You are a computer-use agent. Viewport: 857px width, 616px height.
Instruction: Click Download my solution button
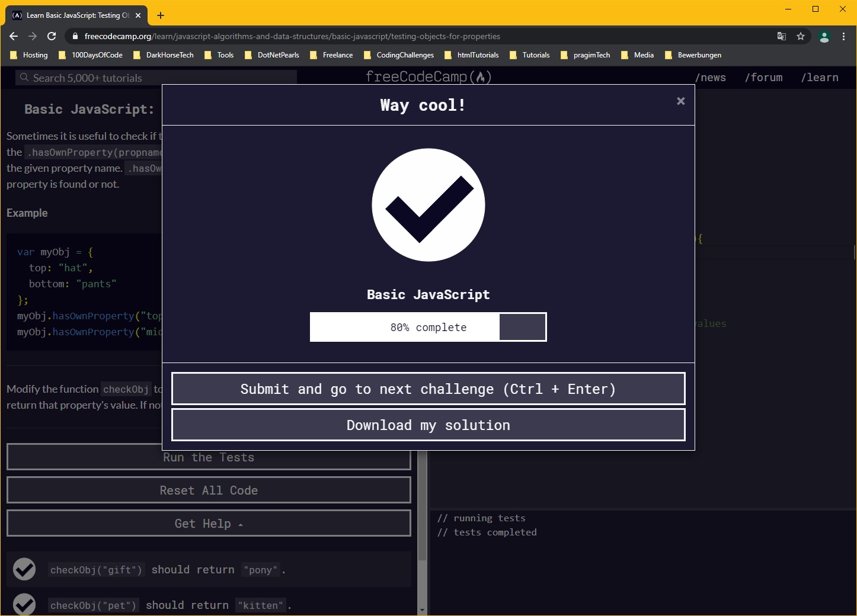point(428,425)
